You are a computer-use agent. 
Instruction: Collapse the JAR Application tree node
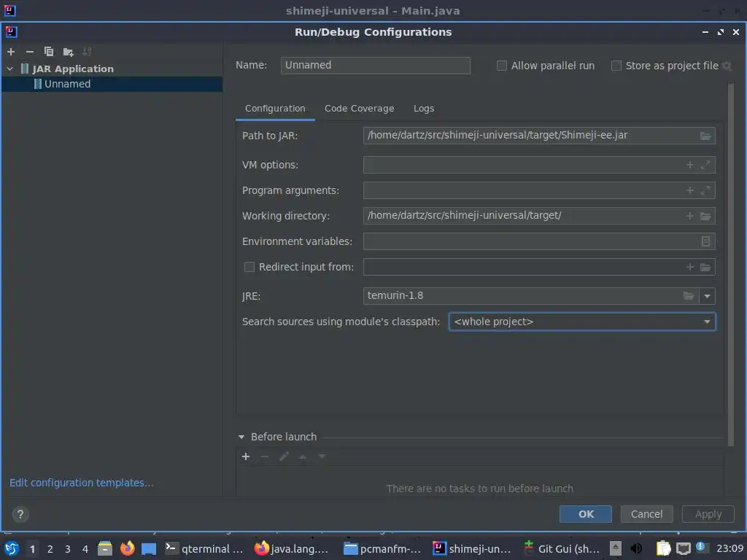point(10,69)
